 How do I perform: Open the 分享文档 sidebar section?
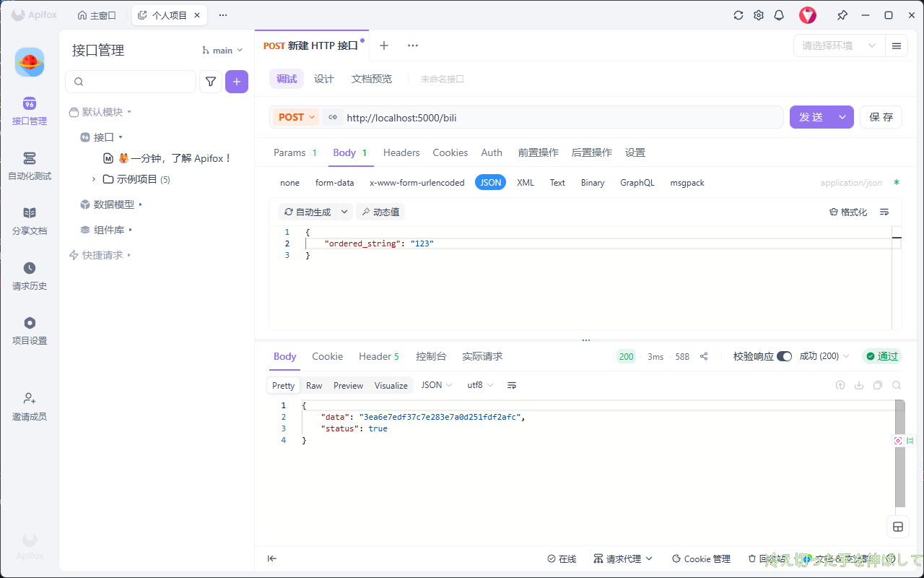30,220
